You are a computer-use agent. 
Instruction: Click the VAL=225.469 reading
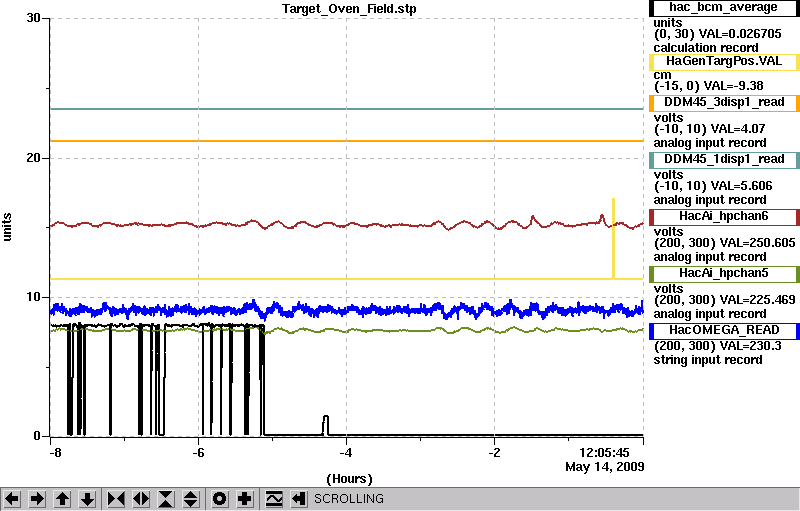pos(757,300)
